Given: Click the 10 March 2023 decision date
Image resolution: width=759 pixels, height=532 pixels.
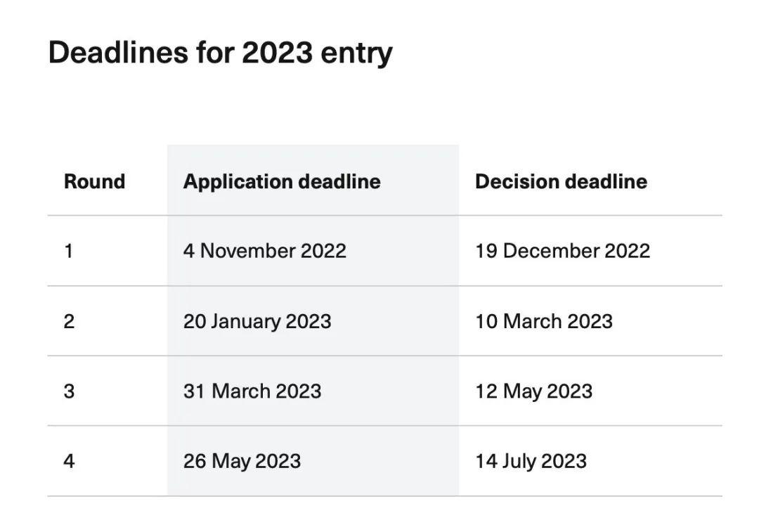Looking at the screenshot, I should pyautogui.click(x=543, y=321).
